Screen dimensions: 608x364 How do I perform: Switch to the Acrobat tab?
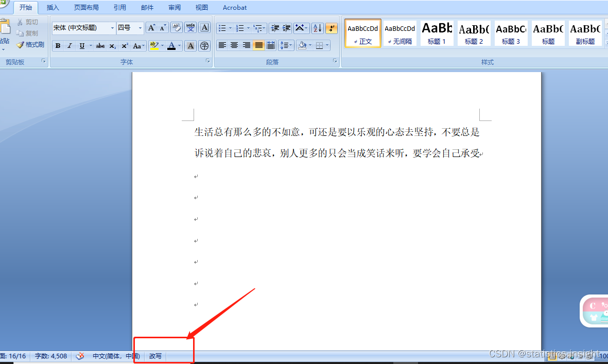[235, 7]
